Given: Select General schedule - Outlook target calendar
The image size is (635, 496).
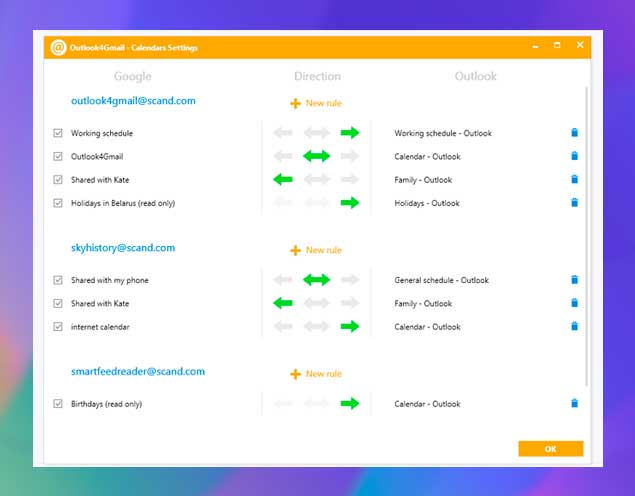Looking at the screenshot, I should pos(441,280).
